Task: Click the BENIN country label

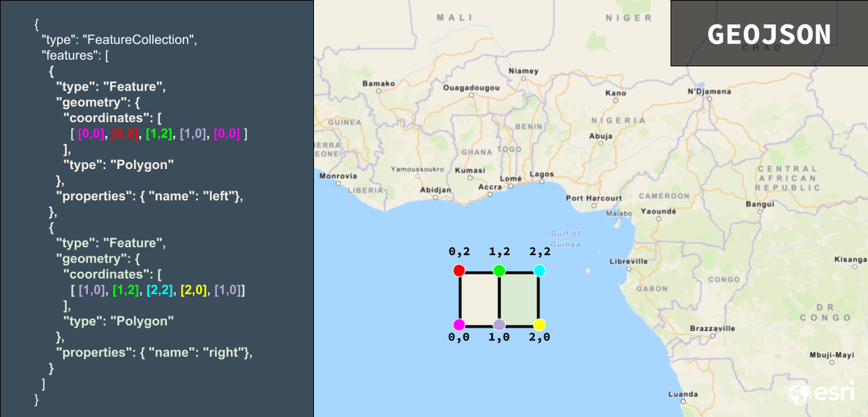Action: pyautogui.click(x=528, y=126)
